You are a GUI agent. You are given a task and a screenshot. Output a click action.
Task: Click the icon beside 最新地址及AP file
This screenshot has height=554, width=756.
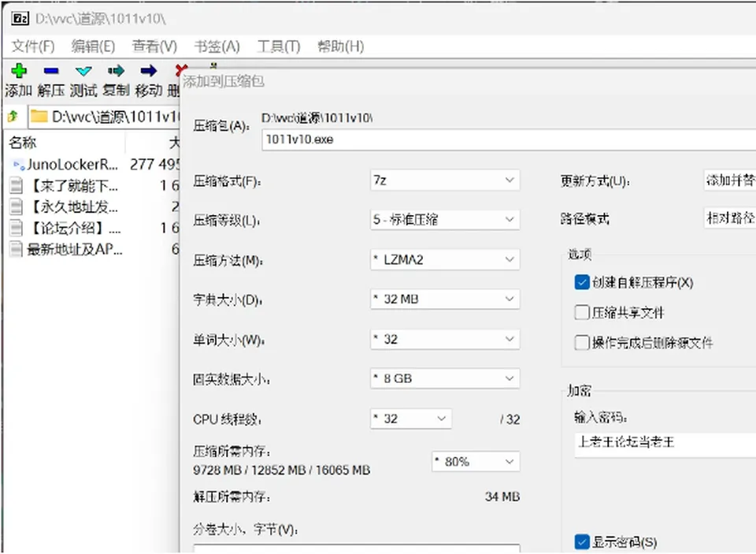[17, 249]
